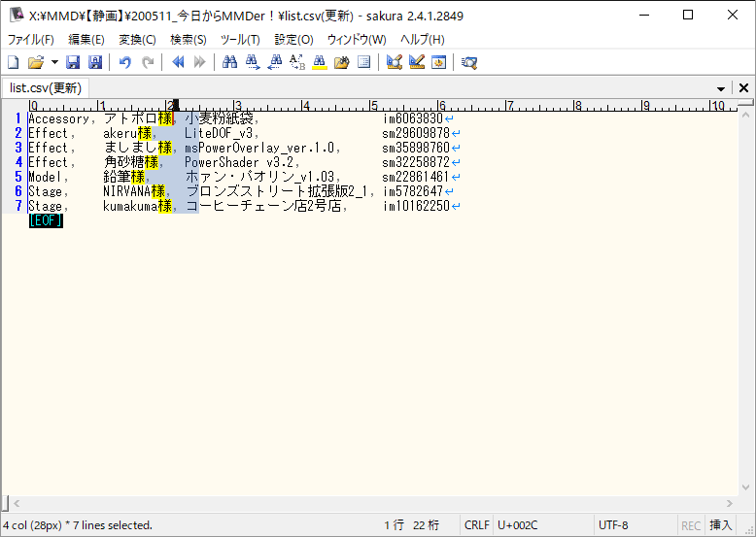Toggle the 挿入 insert mode indicator
Viewport: 756px width, 537px height.
point(720,525)
